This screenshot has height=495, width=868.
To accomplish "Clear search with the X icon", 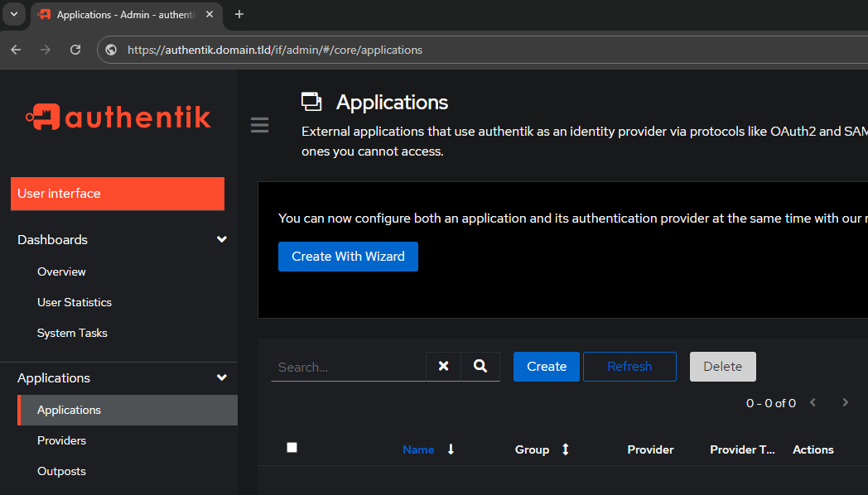I will (443, 366).
